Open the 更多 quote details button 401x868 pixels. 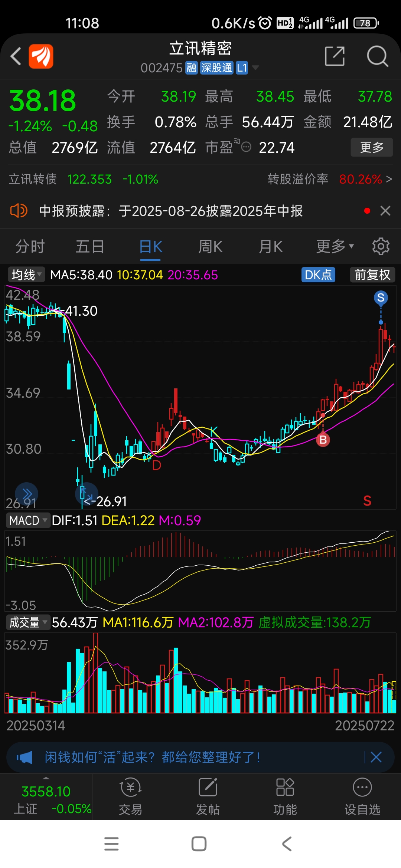pos(372,147)
